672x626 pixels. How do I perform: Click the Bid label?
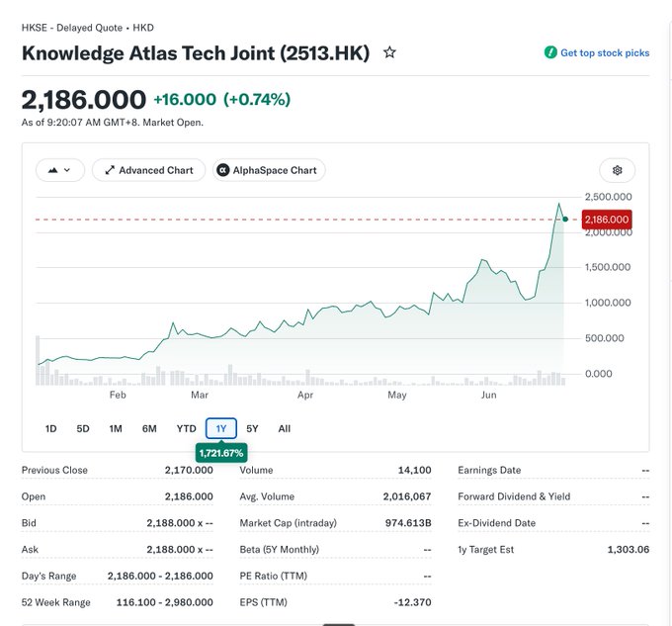point(29,523)
